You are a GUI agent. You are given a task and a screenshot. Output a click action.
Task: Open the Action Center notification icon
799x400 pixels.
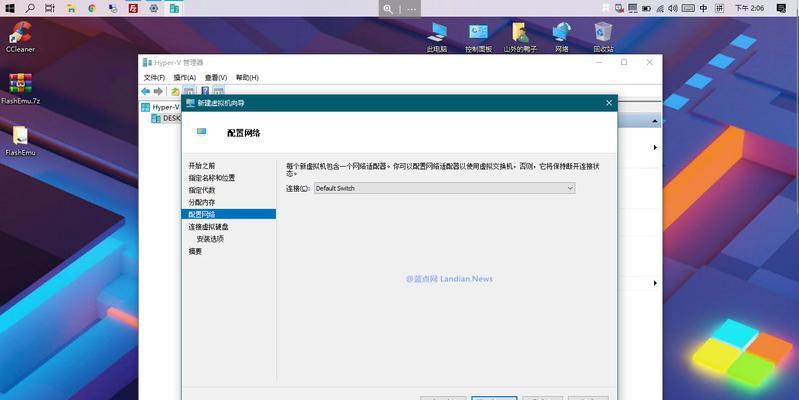[781, 8]
